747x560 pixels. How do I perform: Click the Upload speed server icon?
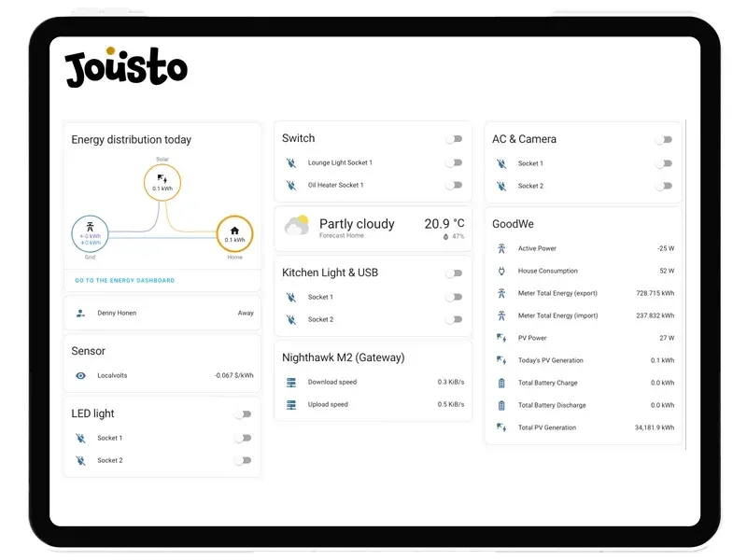click(291, 405)
